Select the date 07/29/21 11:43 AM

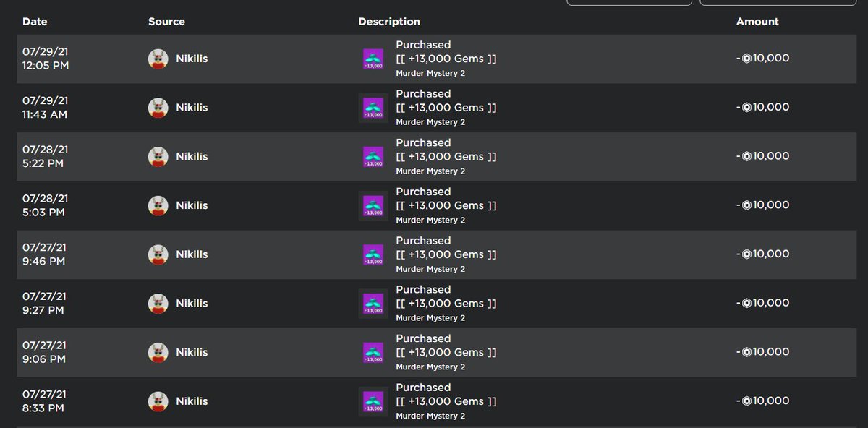[x=46, y=108]
